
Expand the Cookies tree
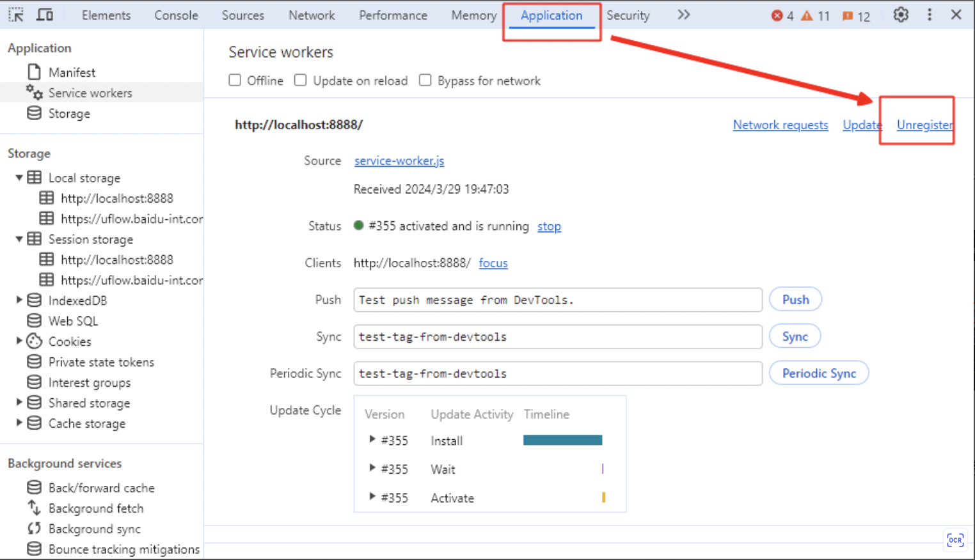(x=19, y=341)
